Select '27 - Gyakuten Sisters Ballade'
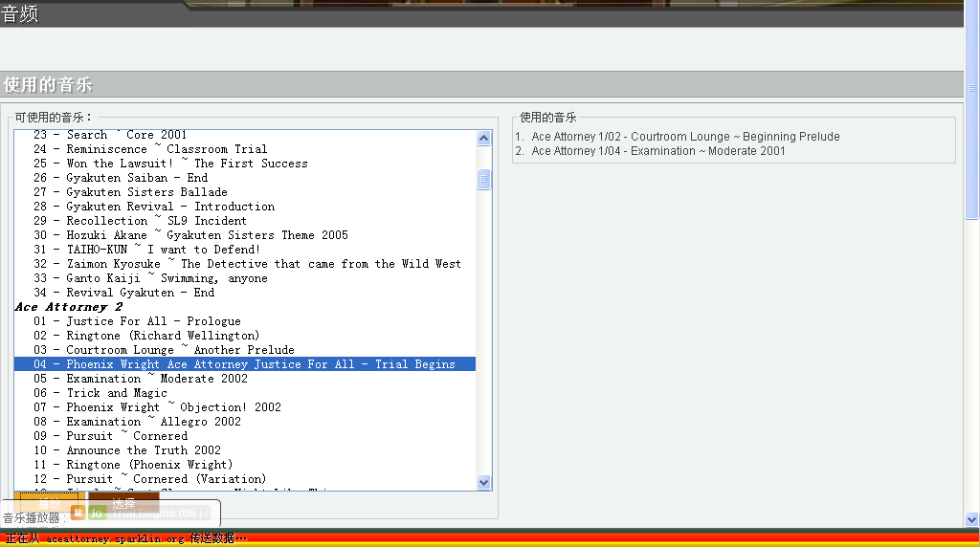This screenshot has height=547, width=980. pos(244,192)
